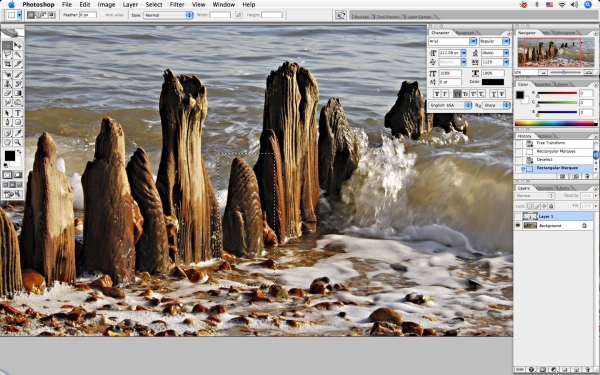Screen dimensions: 600x375
Task: Select the Magic Wand tool
Action: [x=18, y=54]
